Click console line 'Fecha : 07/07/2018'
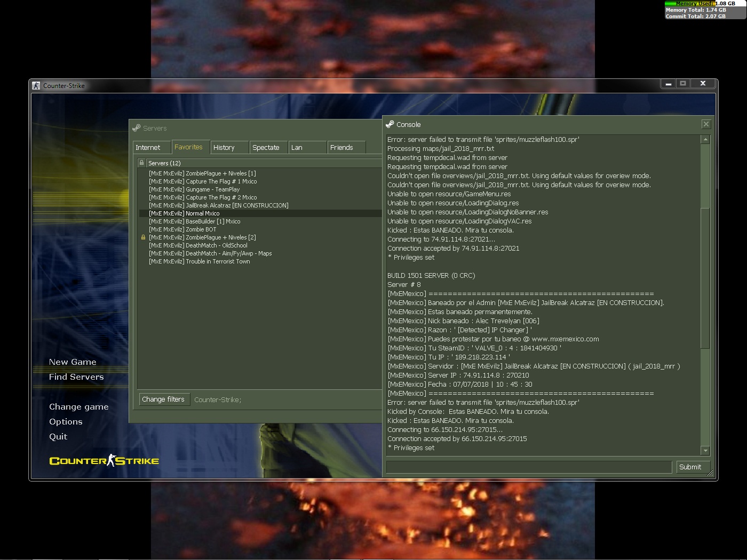 coord(460,384)
